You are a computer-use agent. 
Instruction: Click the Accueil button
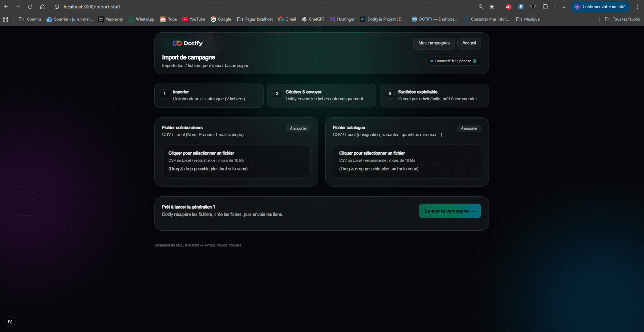469,43
